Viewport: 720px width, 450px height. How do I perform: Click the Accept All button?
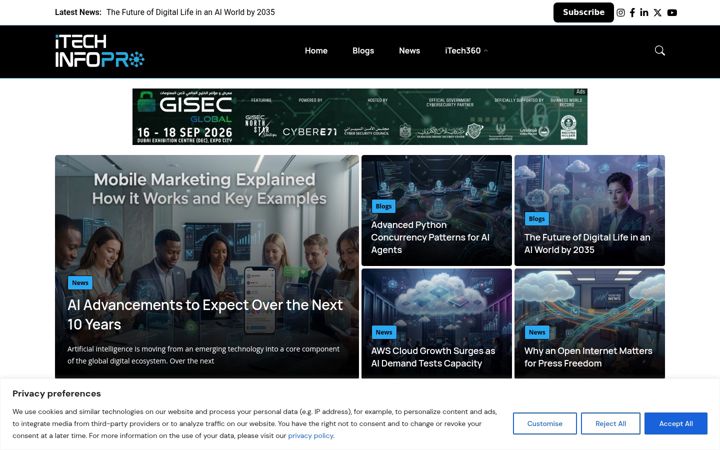(x=675, y=423)
